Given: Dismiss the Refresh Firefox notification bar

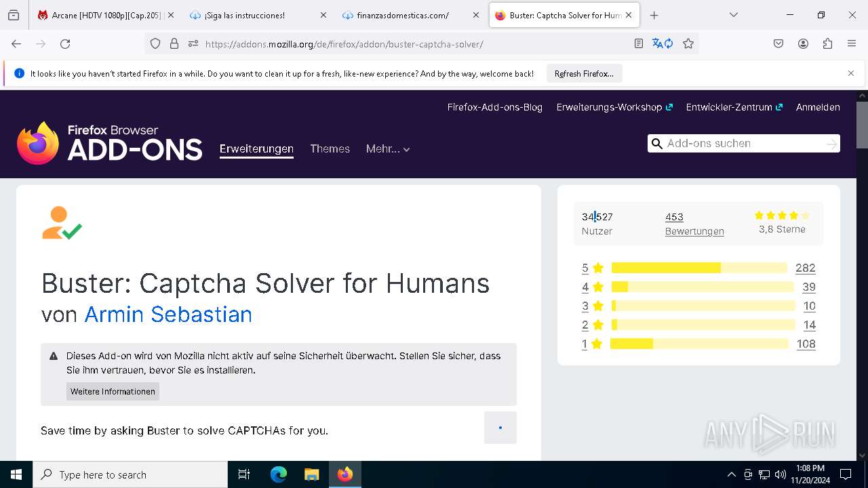Looking at the screenshot, I should [851, 73].
